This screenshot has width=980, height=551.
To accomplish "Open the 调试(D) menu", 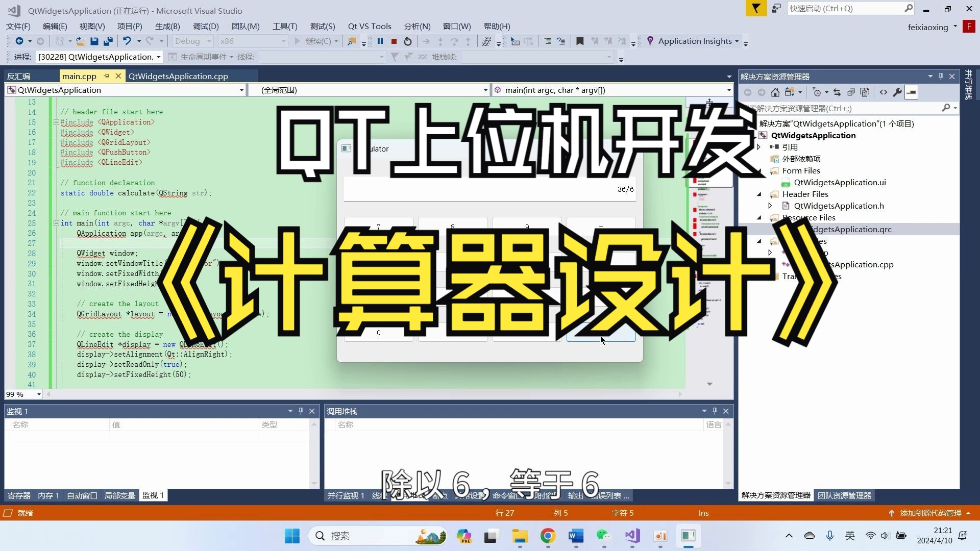I will tap(206, 26).
